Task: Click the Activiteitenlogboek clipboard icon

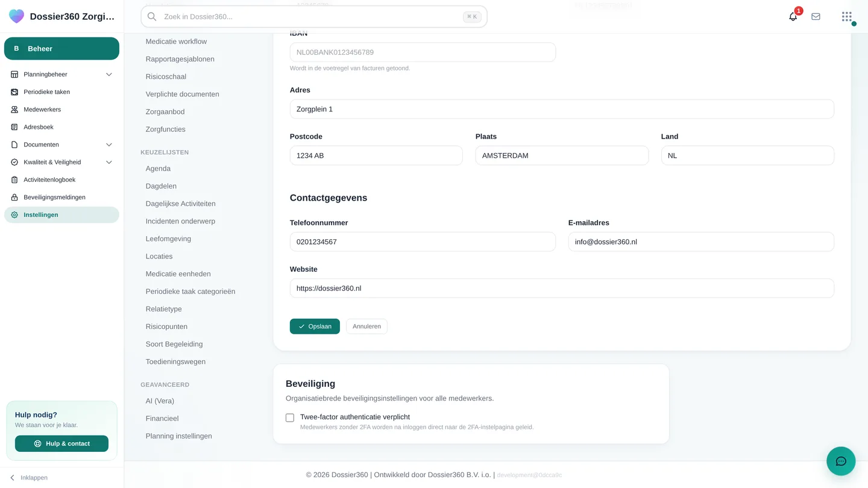Action: coord(14,180)
